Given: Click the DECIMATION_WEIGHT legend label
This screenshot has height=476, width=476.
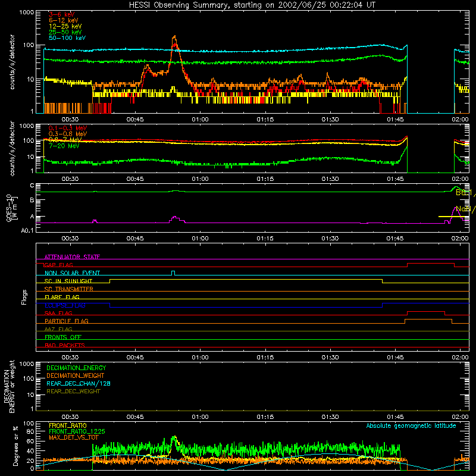Looking at the screenshot, I should click(76, 375).
